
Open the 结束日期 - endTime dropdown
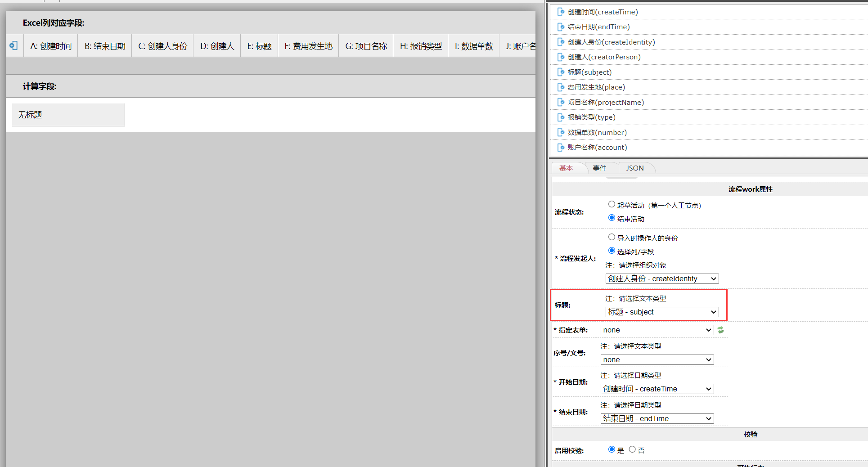pos(657,418)
